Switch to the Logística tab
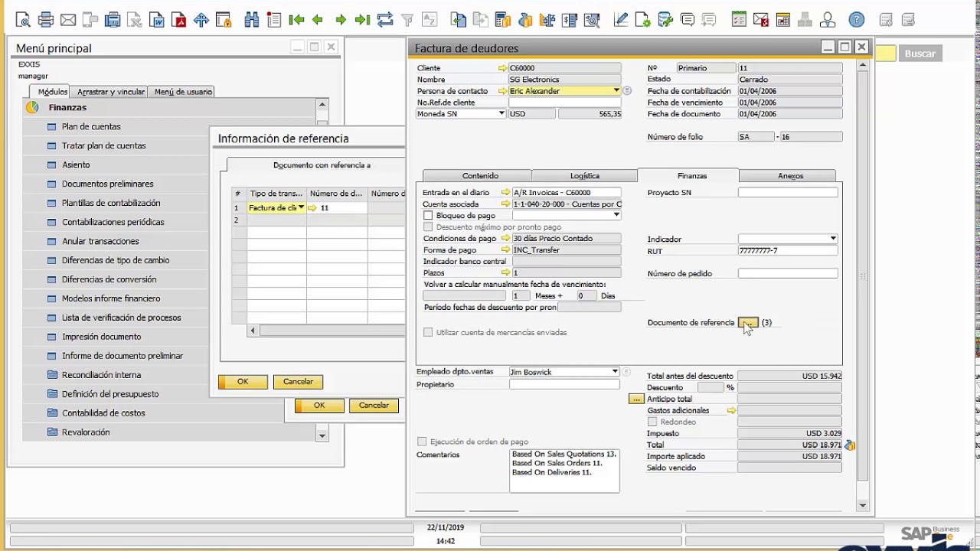 click(x=585, y=176)
